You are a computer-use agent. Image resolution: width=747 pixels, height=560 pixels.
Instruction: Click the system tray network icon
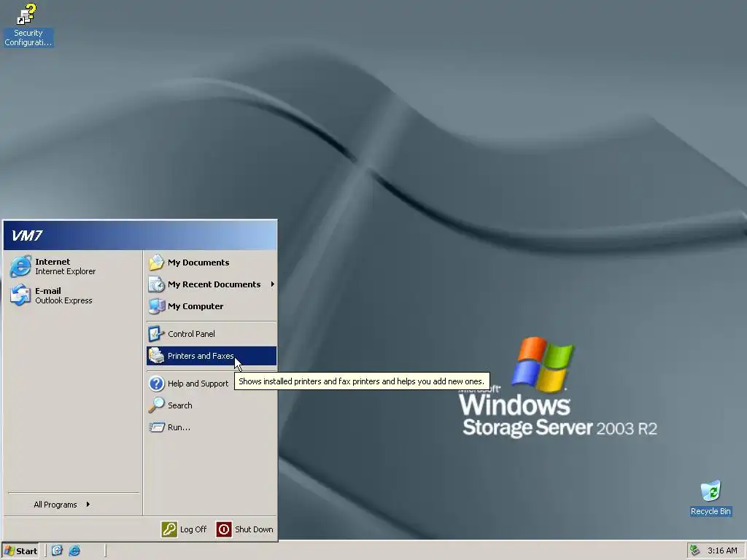(695, 551)
